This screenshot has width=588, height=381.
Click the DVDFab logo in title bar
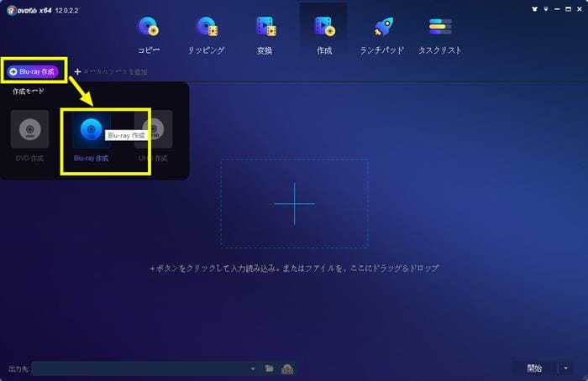29,10
